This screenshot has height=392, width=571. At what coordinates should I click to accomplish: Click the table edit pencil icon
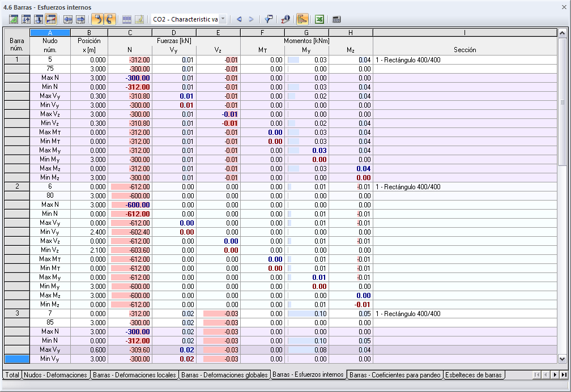[x=138, y=19]
